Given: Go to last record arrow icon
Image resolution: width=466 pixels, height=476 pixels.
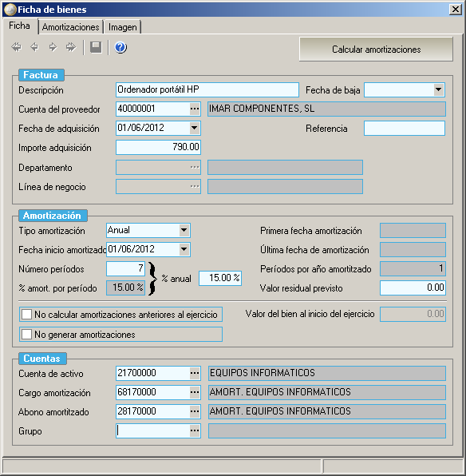Looking at the screenshot, I should coord(71,47).
